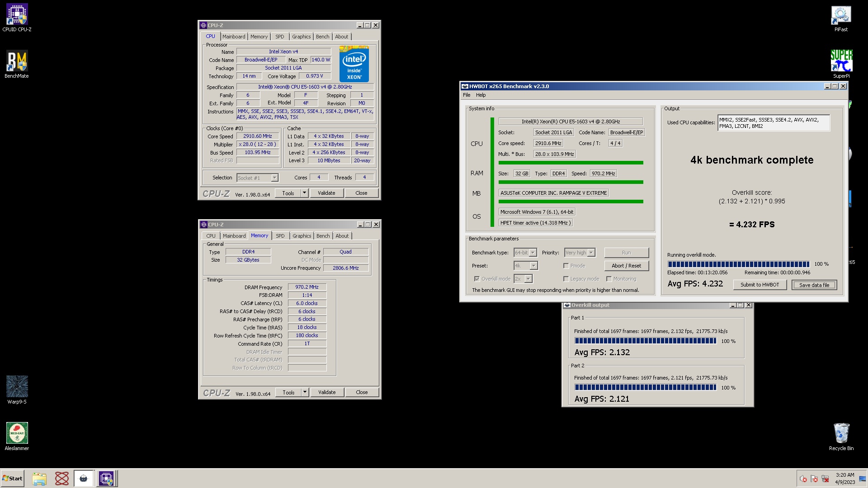Click the DRAM Frequency 970.2 MHz value
Image resolution: width=868 pixels, height=488 pixels.
[307, 287]
